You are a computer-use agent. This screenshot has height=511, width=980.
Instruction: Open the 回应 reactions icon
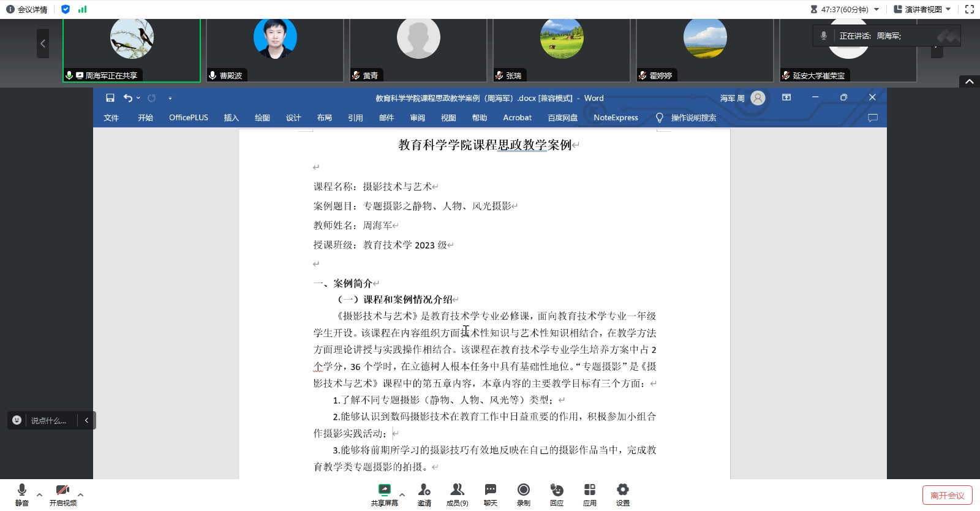pyautogui.click(x=556, y=494)
